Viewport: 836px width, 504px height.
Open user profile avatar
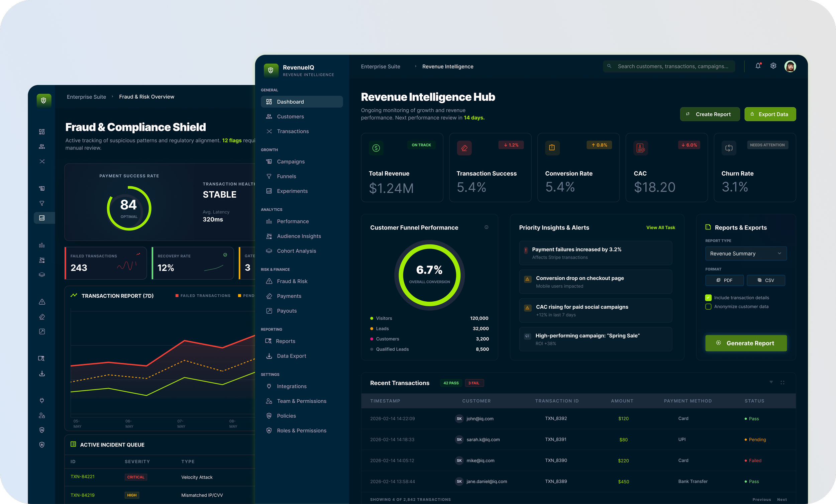790,67
